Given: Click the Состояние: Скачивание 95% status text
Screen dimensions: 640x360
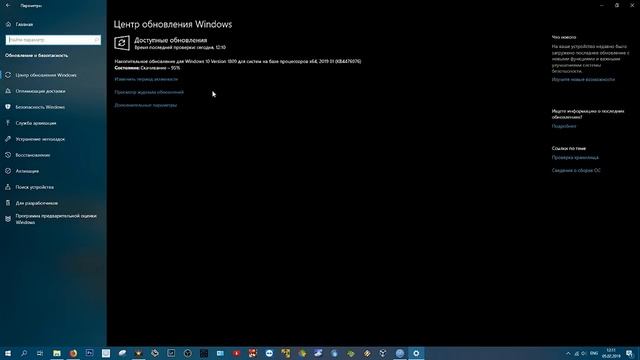Looking at the screenshot, I should tap(147, 68).
